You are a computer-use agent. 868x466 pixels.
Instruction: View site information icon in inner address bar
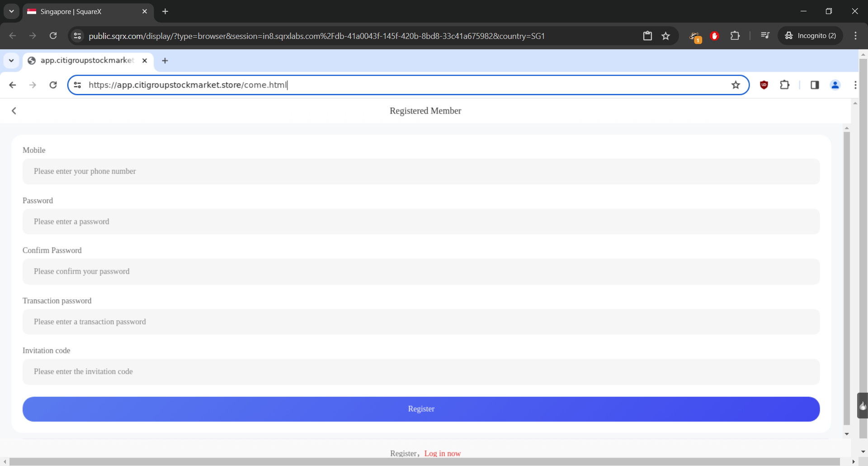coord(78,85)
